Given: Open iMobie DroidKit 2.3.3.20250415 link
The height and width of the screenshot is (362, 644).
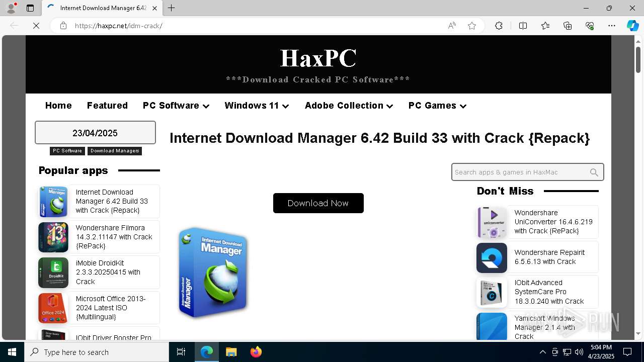Looking at the screenshot, I should pos(108,272).
